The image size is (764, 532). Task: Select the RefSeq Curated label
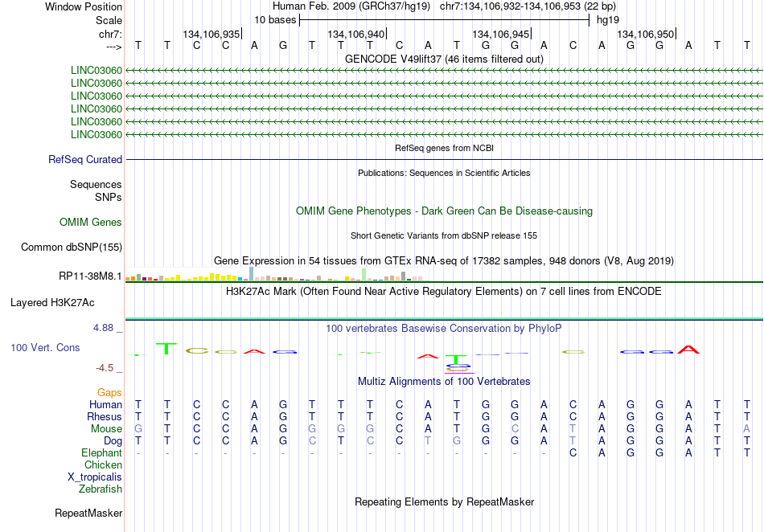(85, 160)
